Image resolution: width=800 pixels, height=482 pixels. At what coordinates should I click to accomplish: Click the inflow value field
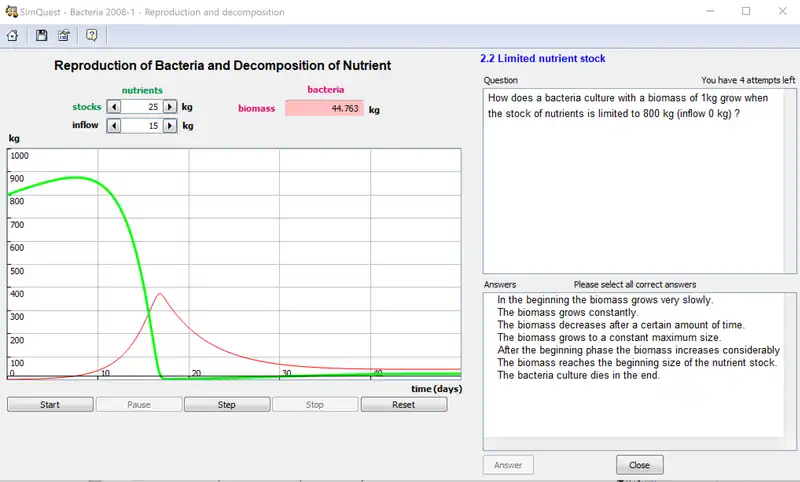pyautogui.click(x=141, y=126)
